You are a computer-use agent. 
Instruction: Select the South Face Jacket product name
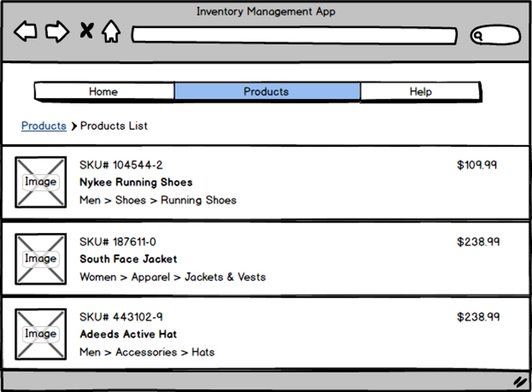128,259
